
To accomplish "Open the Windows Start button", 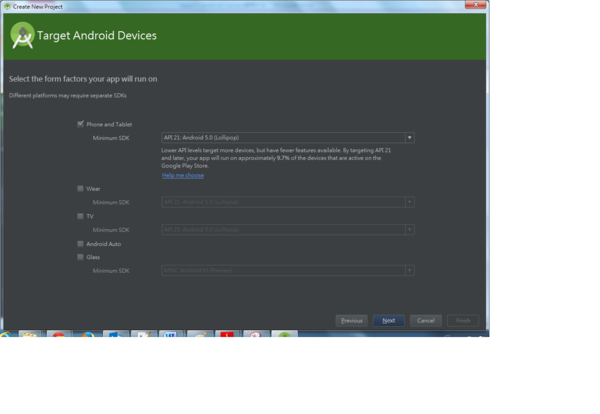I will point(5,336).
